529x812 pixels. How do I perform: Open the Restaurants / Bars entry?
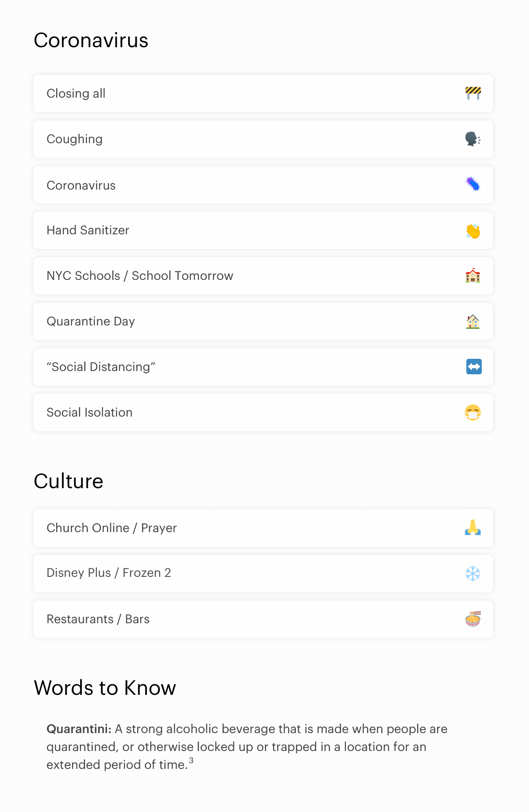[x=263, y=619]
